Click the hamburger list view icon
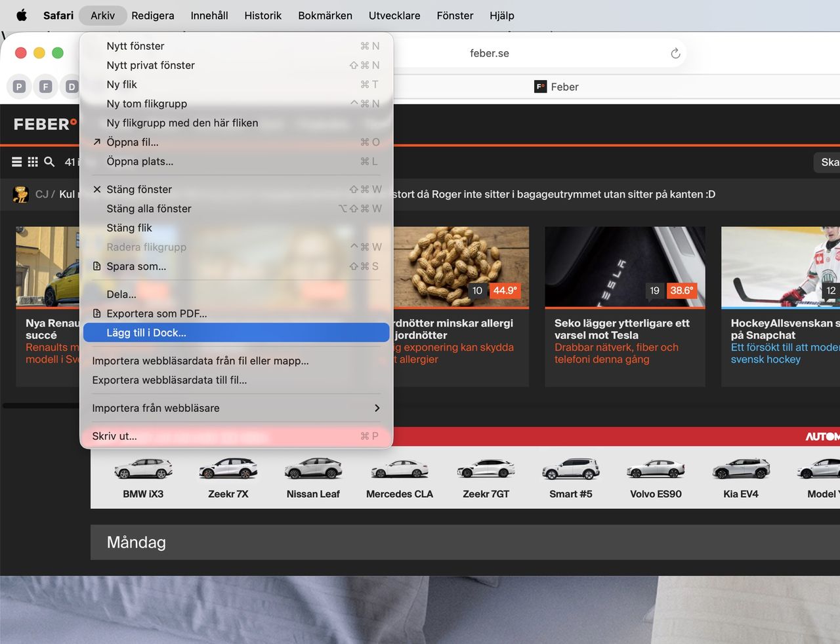The image size is (840, 644). point(17,162)
